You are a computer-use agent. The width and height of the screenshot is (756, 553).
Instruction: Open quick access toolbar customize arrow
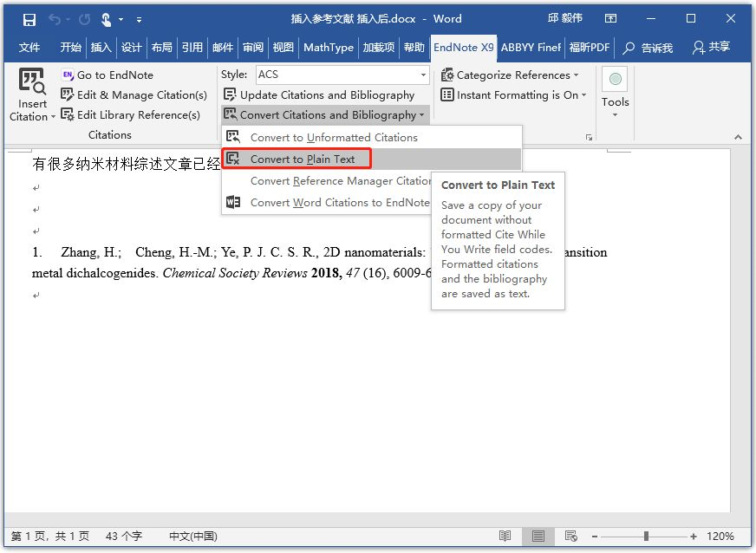click(x=139, y=20)
